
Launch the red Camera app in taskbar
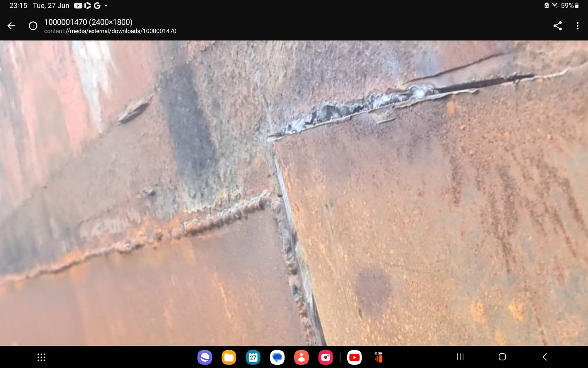click(x=325, y=357)
